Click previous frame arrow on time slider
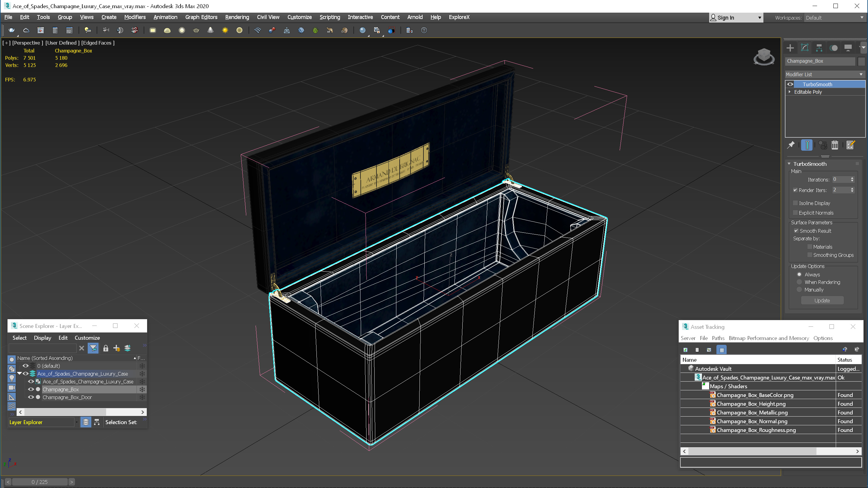868x488 pixels. (x=8, y=482)
